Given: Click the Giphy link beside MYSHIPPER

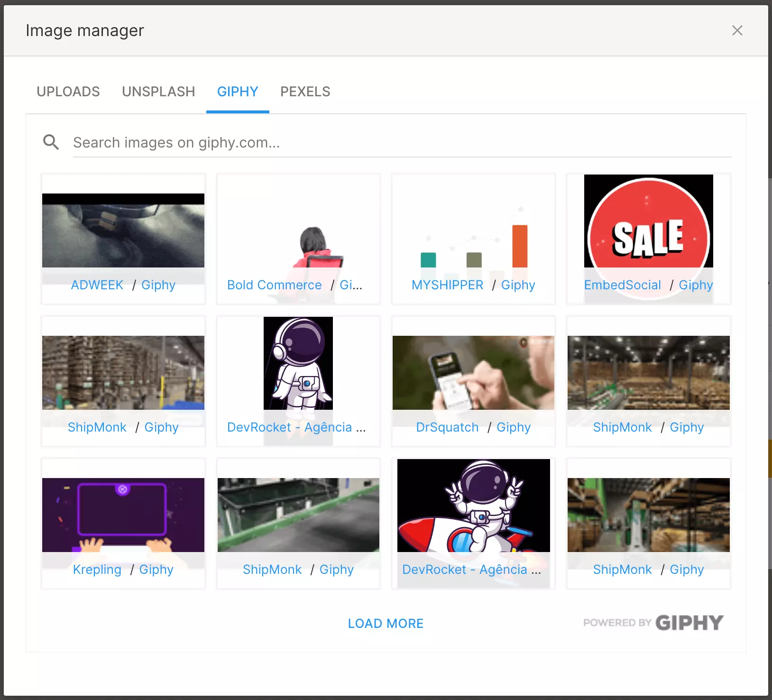Looking at the screenshot, I should click(x=518, y=285).
